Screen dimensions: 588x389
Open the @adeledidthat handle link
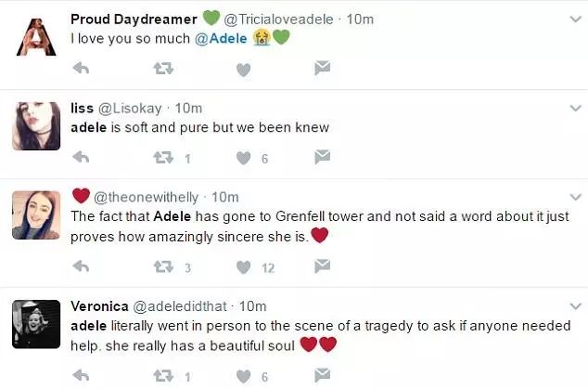coord(185,306)
